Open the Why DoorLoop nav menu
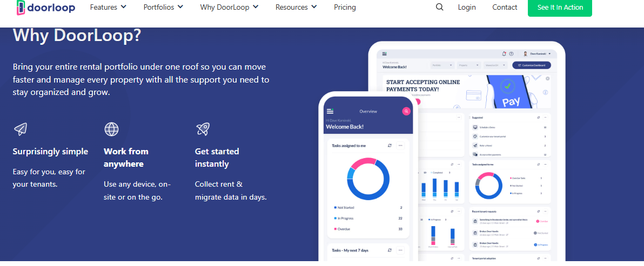Screen dimensions: 644x266 pyautogui.click(x=230, y=7)
